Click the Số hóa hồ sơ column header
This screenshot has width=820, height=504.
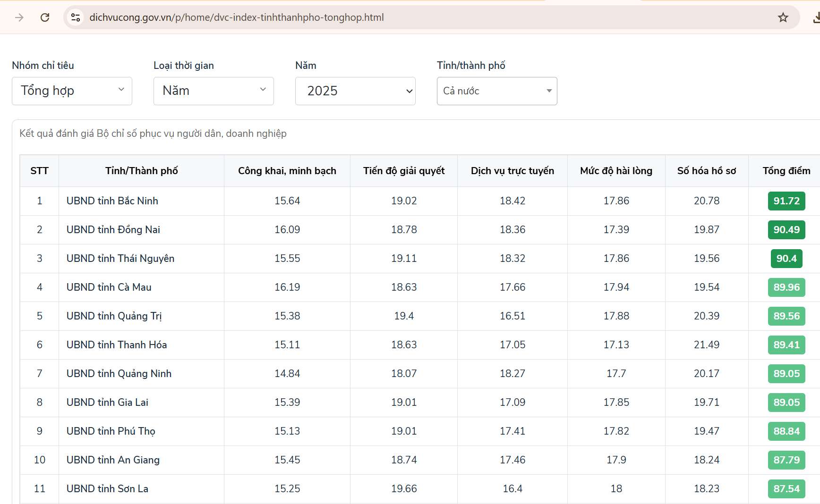pos(706,171)
